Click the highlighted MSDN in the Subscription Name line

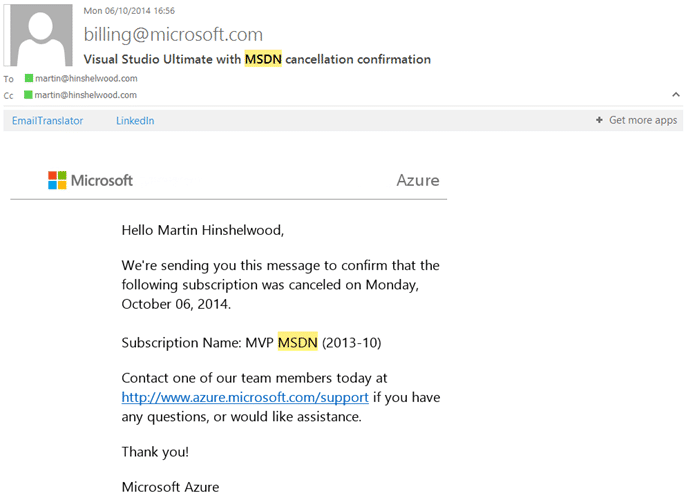coord(298,342)
